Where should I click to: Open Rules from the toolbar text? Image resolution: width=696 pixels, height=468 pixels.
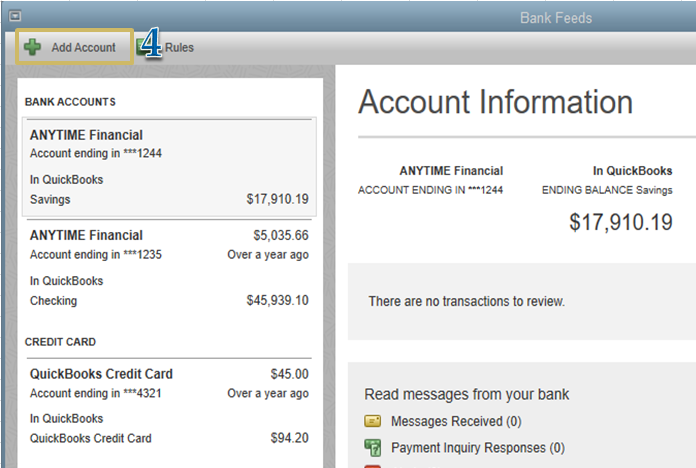click(x=180, y=47)
